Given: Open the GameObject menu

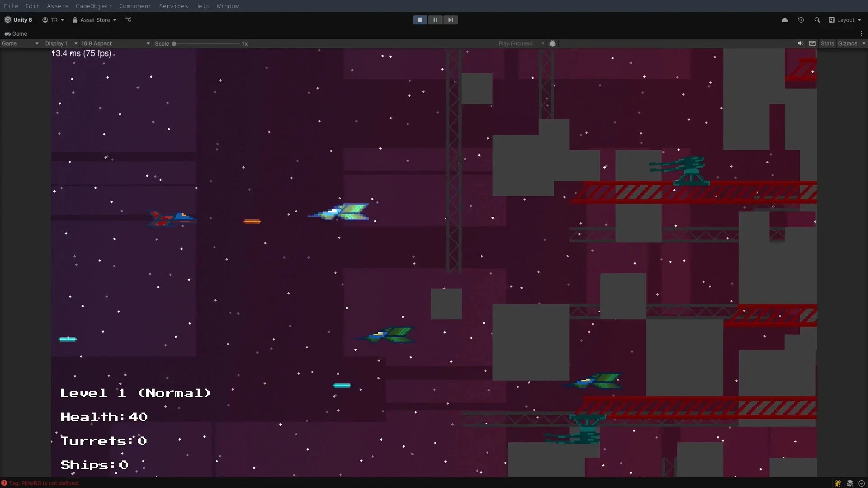Looking at the screenshot, I should [94, 6].
